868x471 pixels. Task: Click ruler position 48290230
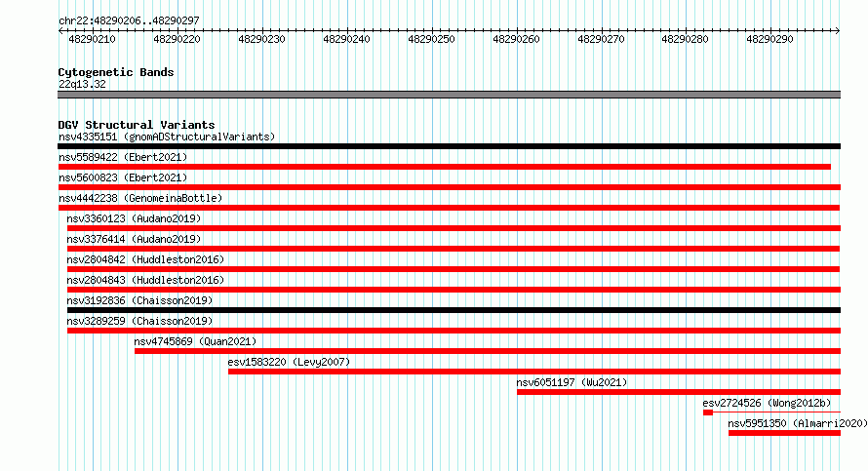click(x=261, y=39)
